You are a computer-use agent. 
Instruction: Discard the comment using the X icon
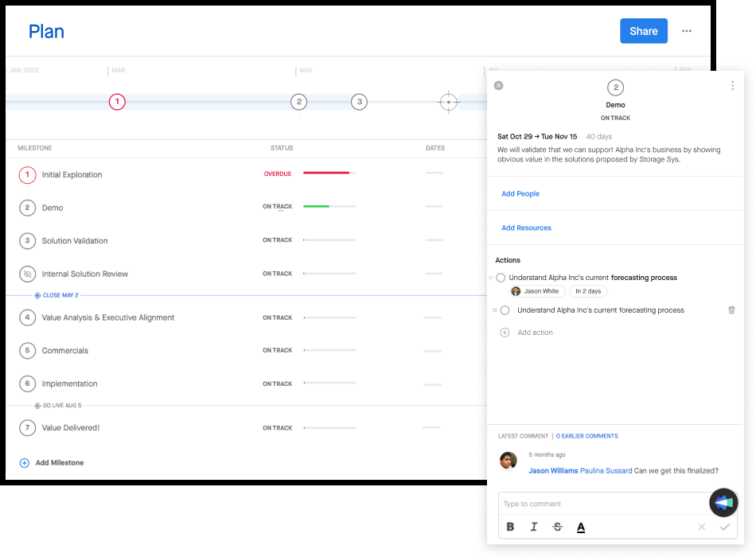coord(701,526)
